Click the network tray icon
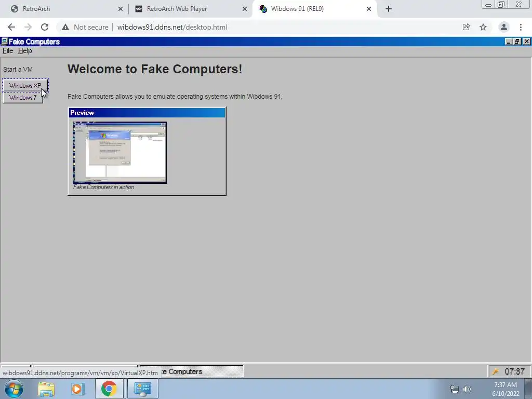532x399 pixels. click(454, 389)
